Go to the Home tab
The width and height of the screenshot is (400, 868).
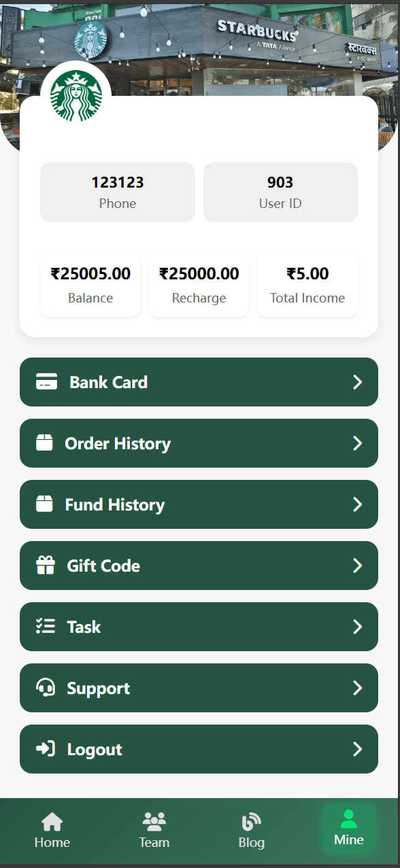[x=52, y=830]
